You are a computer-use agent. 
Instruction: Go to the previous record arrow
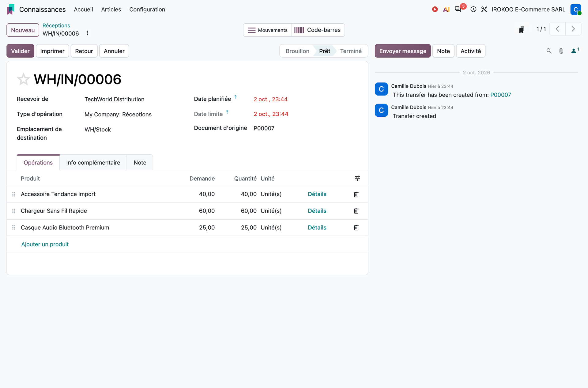[x=557, y=29]
